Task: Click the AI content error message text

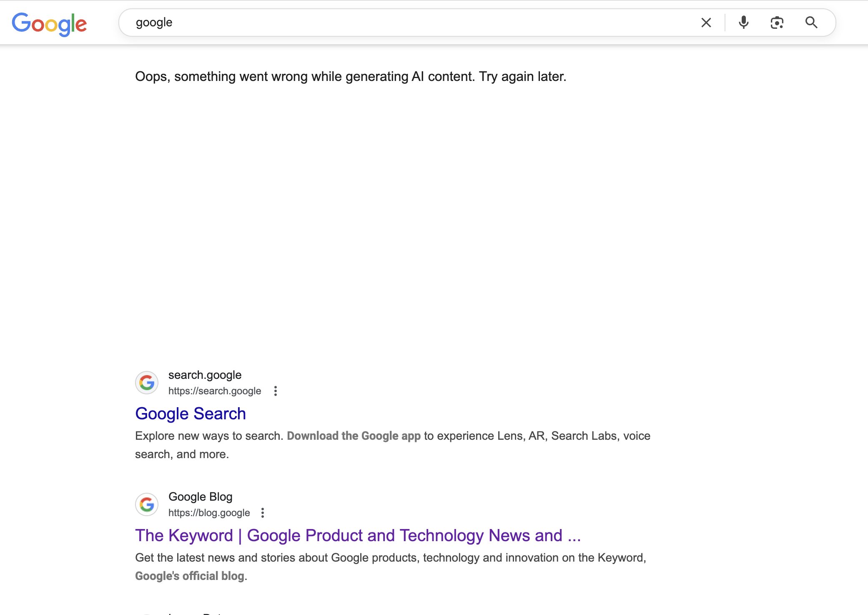Action: [x=351, y=76]
